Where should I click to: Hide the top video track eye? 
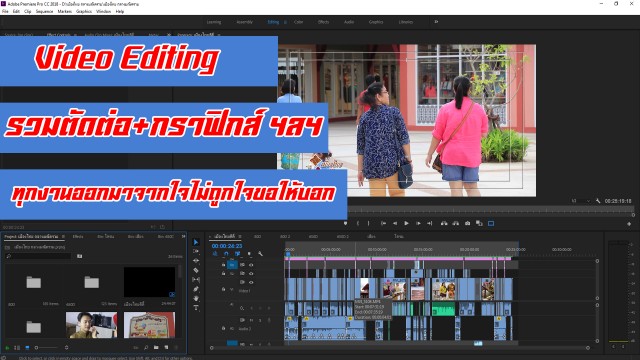(251, 265)
